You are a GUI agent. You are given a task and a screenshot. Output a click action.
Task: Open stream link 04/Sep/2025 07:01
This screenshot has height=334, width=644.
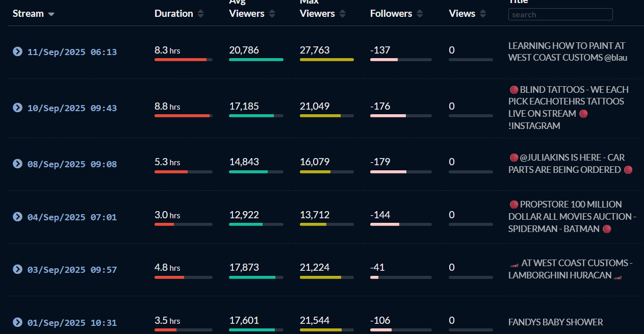(x=72, y=217)
